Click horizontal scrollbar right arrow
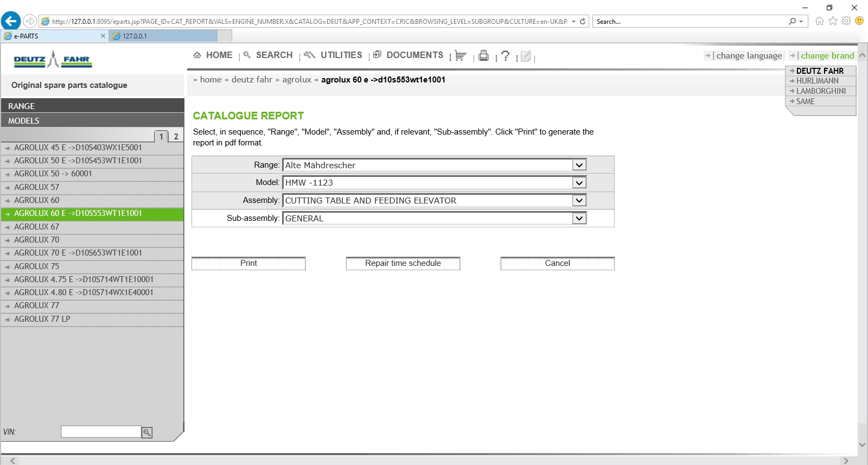The image size is (868, 465). click(x=845, y=461)
